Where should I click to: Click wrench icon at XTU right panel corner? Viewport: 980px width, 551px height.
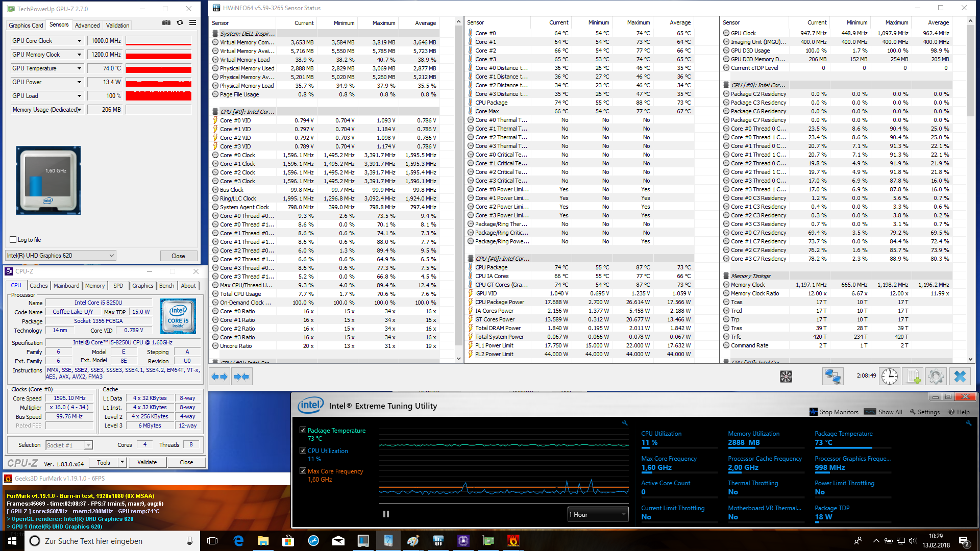(x=969, y=423)
